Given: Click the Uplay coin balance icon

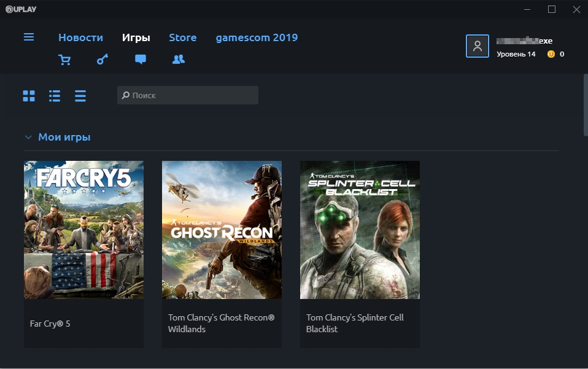Looking at the screenshot, I should pos(551,54).
